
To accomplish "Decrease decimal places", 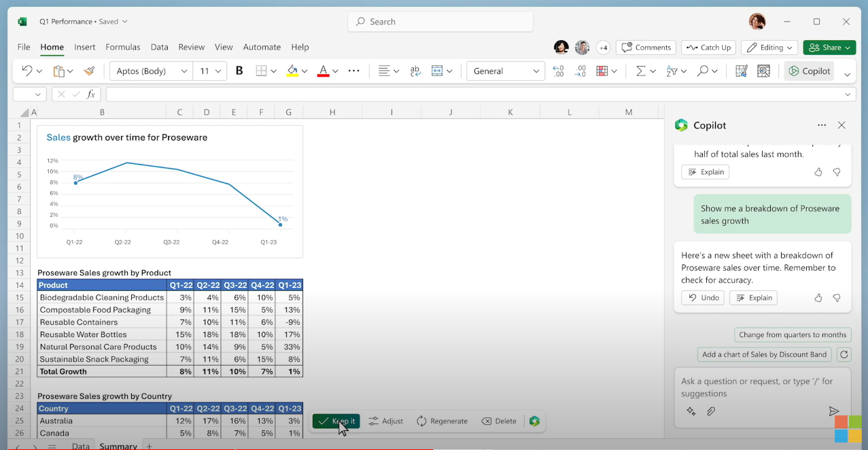I will 580,71.
